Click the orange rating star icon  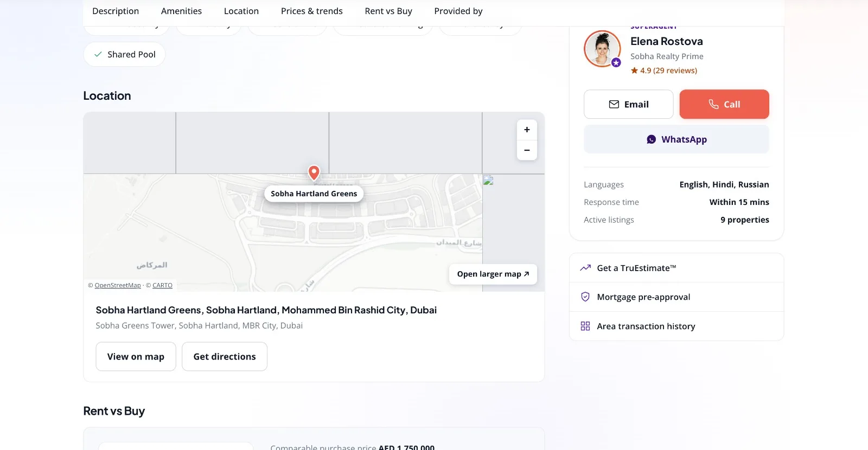634,70
